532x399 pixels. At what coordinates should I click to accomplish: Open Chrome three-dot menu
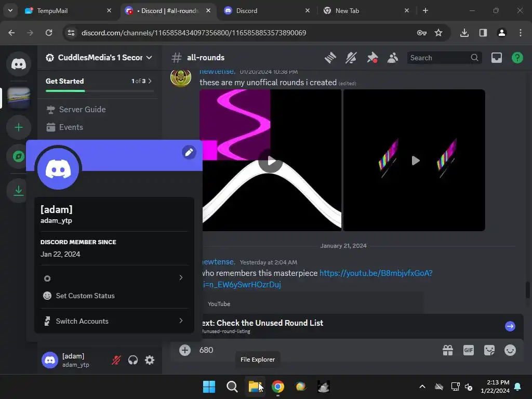coord(521,33)
